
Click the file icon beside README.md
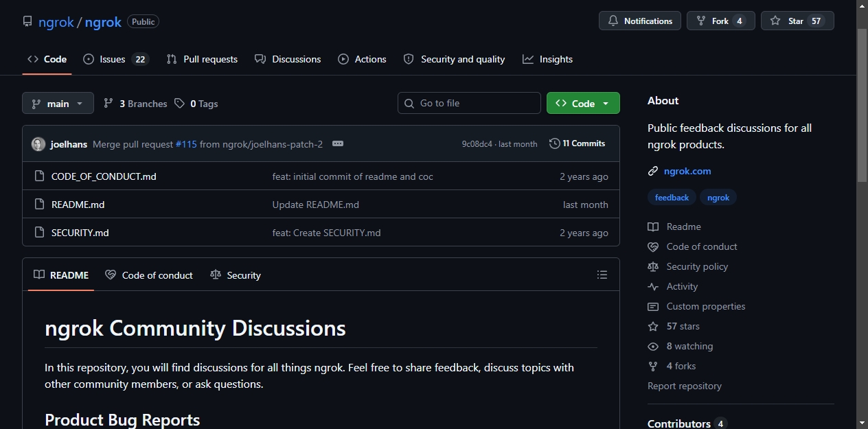[39, 205]
